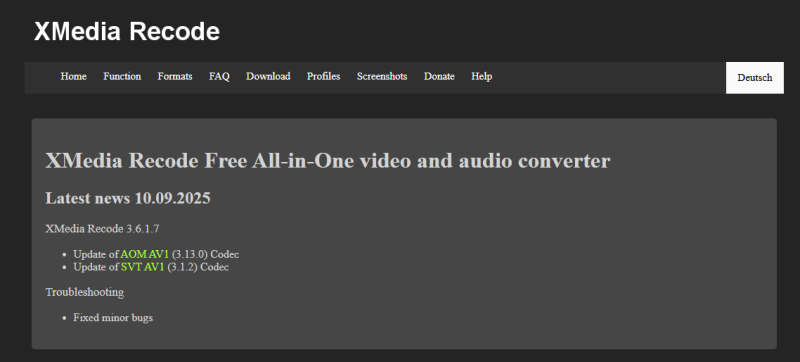Open the Formats navigation link

coord(175,76)
